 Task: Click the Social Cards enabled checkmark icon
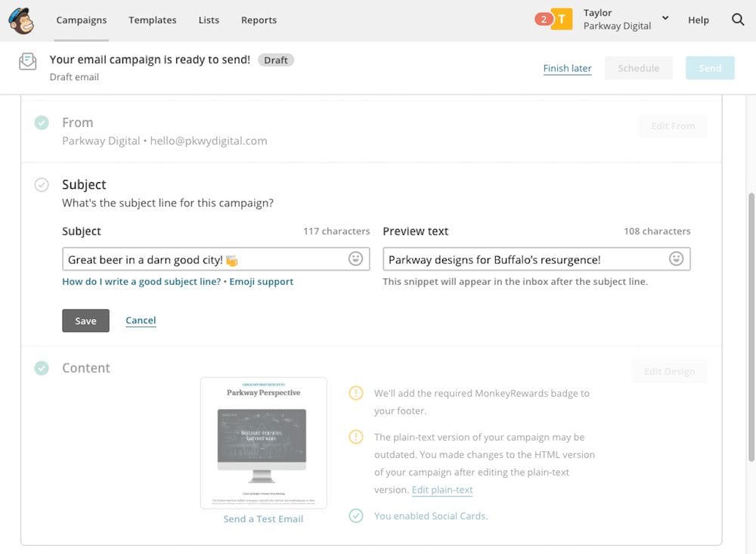coord(356,515)
